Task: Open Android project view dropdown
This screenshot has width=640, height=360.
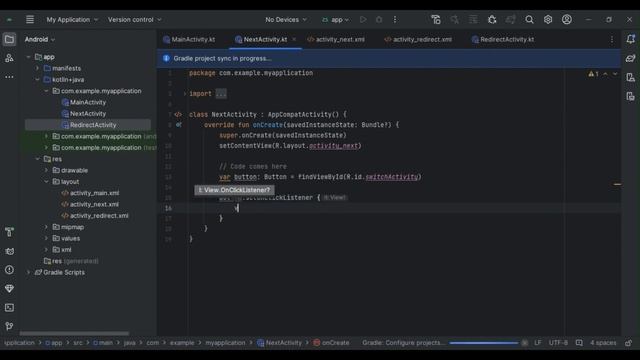Action: (x=40, y=40)
